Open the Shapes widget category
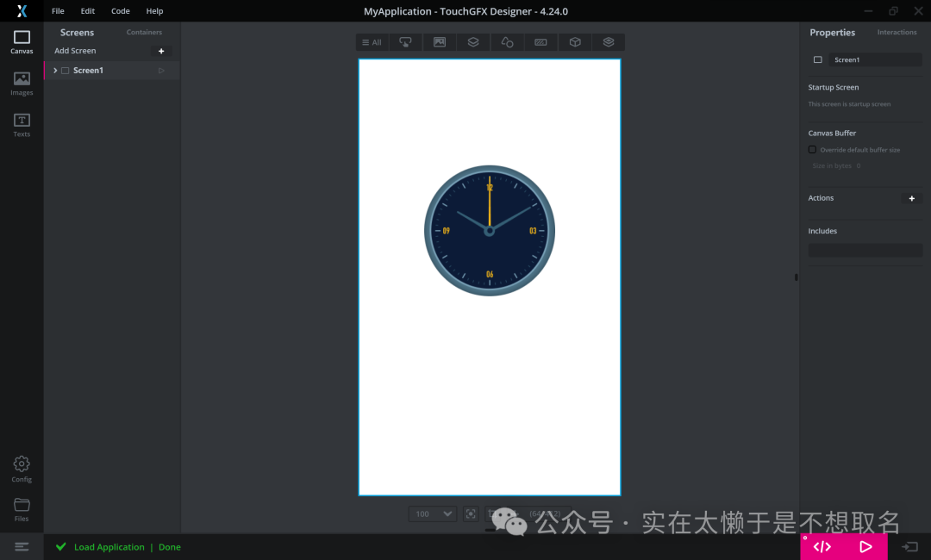931x560 pixels. [507, 42]
